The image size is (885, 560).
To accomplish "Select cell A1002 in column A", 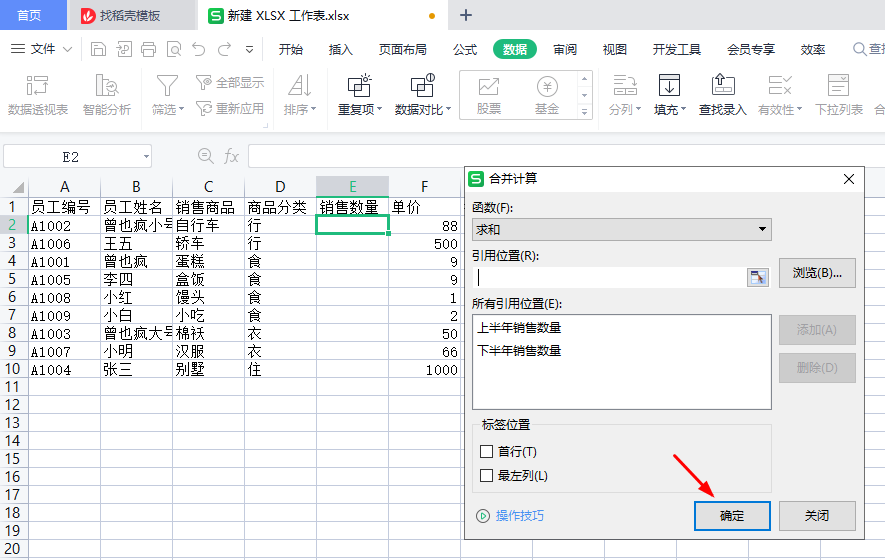I will coord(64,225).
